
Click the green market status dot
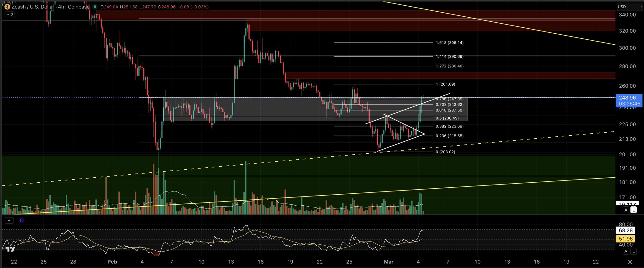click(95, 7)
